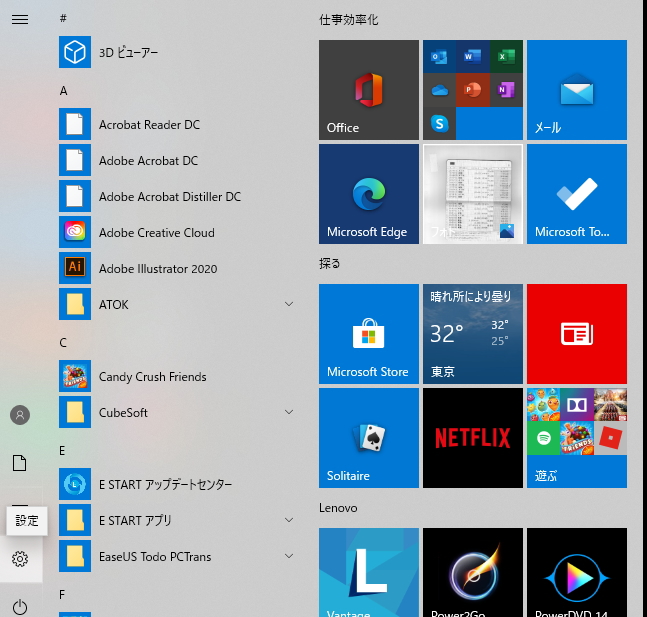Open PowerPoint in Office apps tile
Image resolution: width=647 pixels, height=617 pixels.
click(x=473, y=90)
